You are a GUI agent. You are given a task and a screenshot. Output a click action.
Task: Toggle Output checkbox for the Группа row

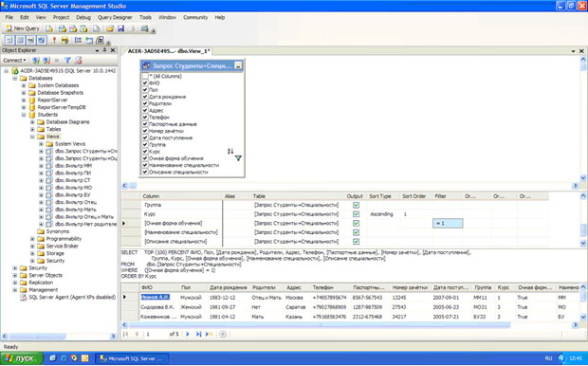356,205
